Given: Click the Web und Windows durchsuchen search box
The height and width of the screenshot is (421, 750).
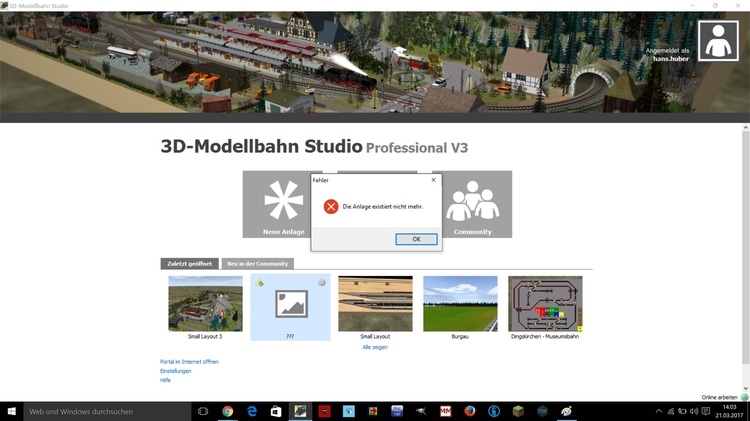Looking at the screenshot, I should 108,411.
